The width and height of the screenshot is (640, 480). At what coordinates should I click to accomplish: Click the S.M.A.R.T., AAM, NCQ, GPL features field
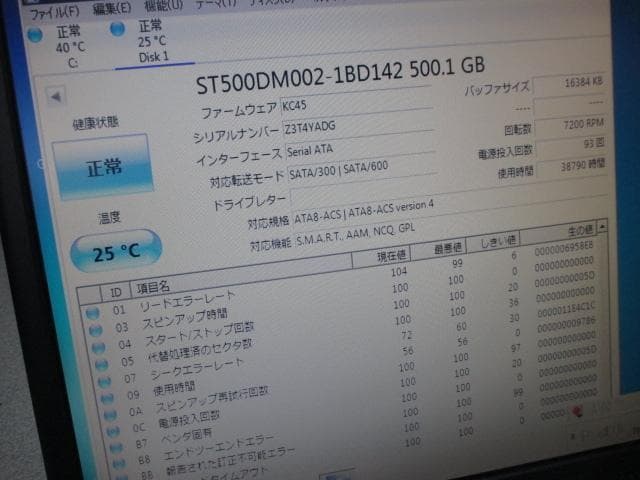(x=355, y=235)
